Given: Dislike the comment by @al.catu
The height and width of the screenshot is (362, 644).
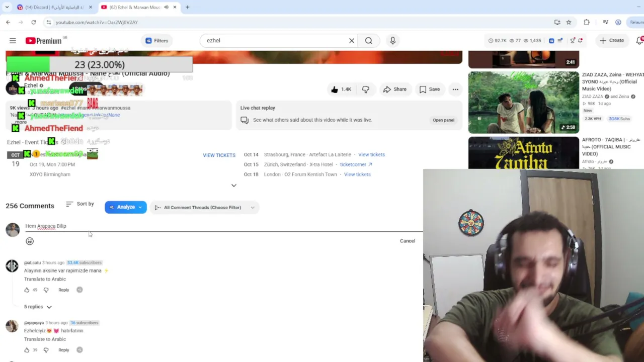Looking at the screenshot, I should tap(46, 290).
